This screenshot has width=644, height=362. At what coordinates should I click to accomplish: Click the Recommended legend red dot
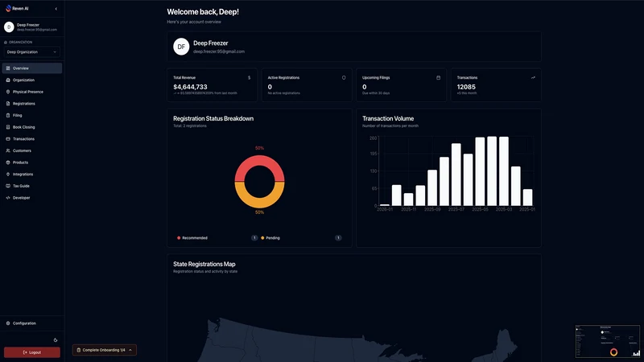point(179,238)
